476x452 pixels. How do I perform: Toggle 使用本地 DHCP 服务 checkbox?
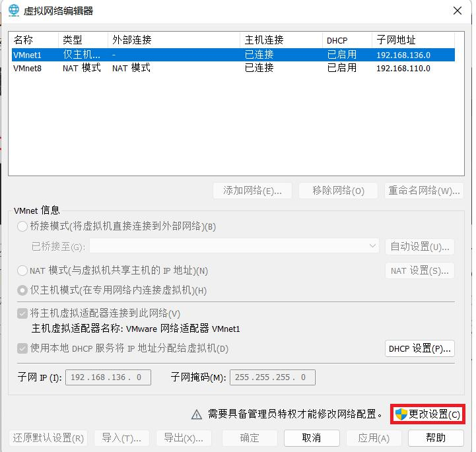[x=22, y=348]
